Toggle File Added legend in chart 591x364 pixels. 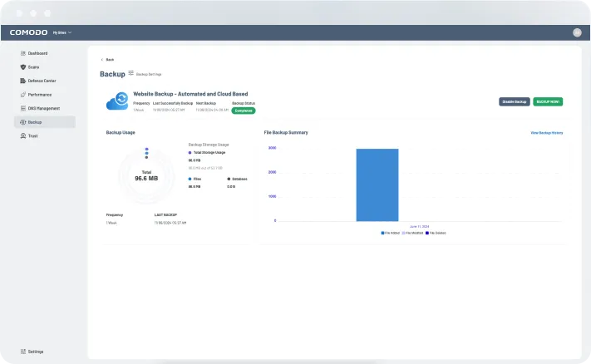click(390, 233)
